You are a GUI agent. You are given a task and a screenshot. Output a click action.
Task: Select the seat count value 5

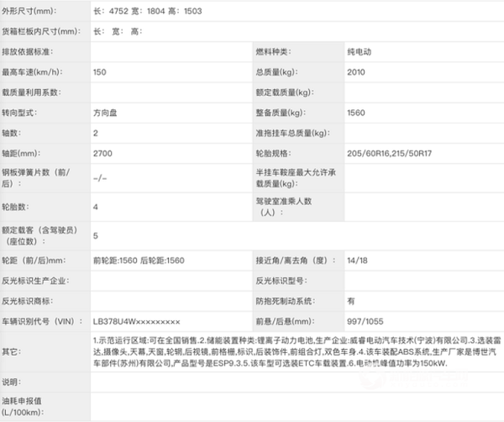point(96,235)
